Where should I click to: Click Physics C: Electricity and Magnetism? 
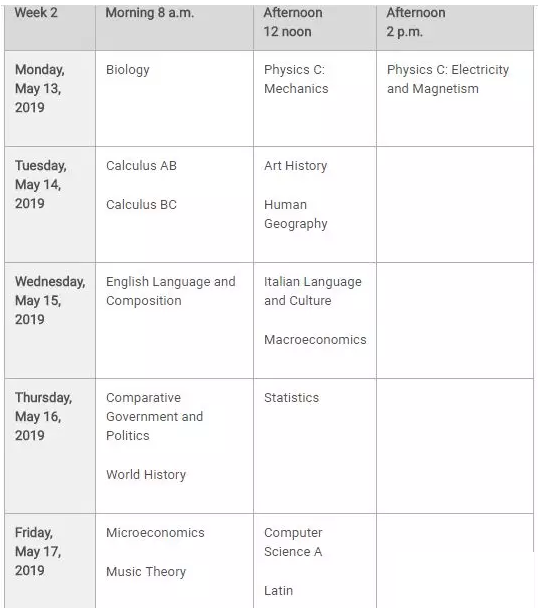[x=448, y=79]
